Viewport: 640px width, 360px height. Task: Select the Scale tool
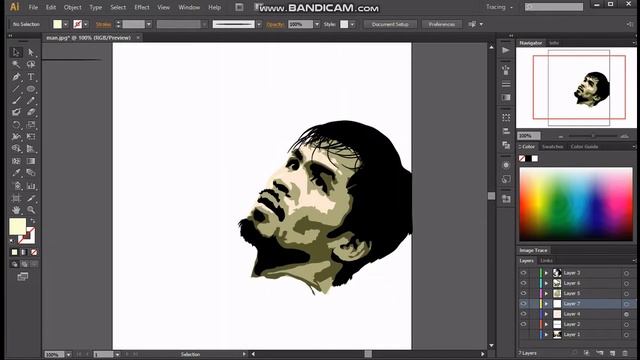point(31,124)
